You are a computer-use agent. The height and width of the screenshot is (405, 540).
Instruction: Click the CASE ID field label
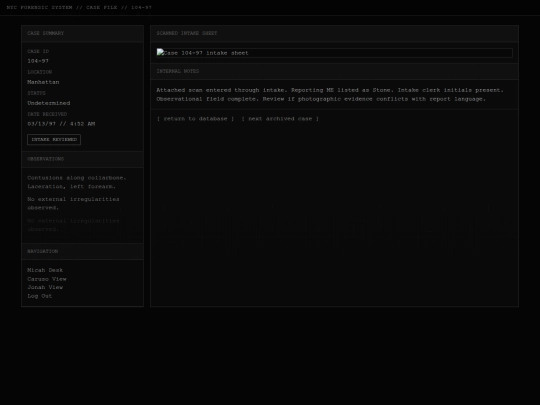[38, 52]
